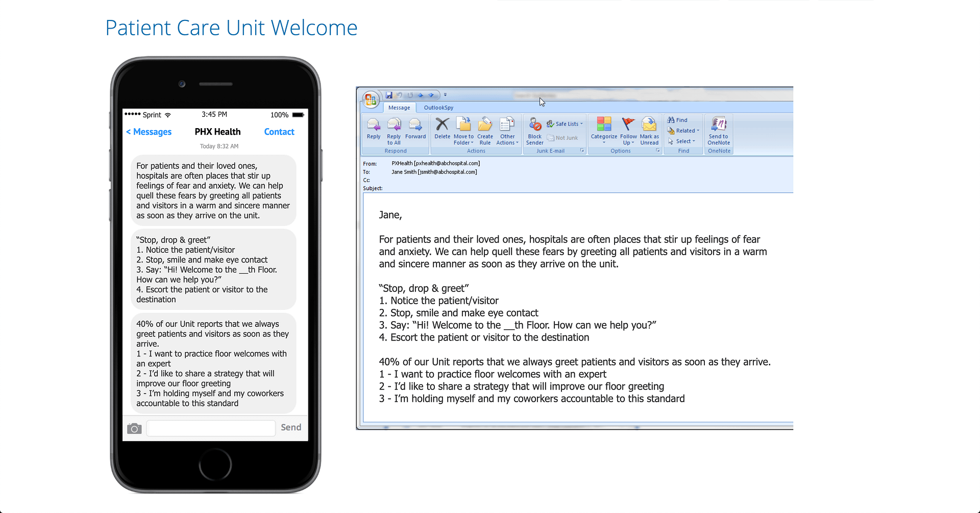The width and height of the screenshot is (980, 513).
Task: Click the Forward envelope icon
Action: tap(415, 125)
